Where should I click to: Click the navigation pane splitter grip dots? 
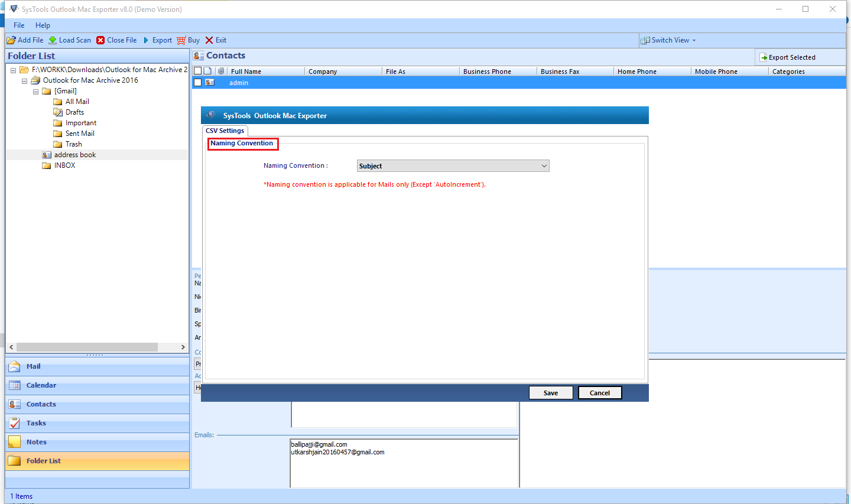tap(95, 355)
